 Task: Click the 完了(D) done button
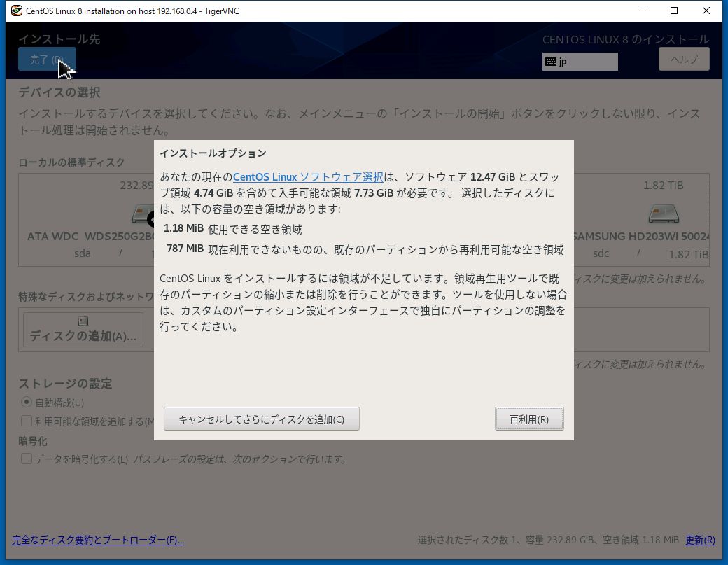tap(47, 59)
